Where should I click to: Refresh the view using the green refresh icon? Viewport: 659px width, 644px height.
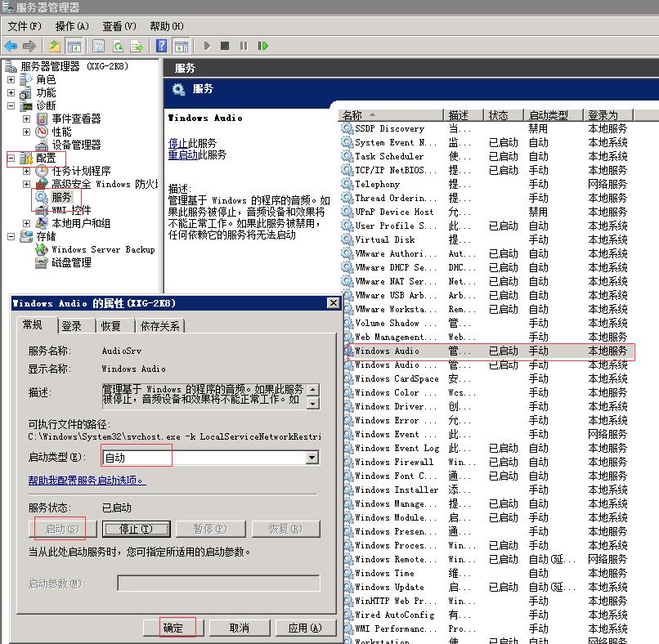(118, 45)
